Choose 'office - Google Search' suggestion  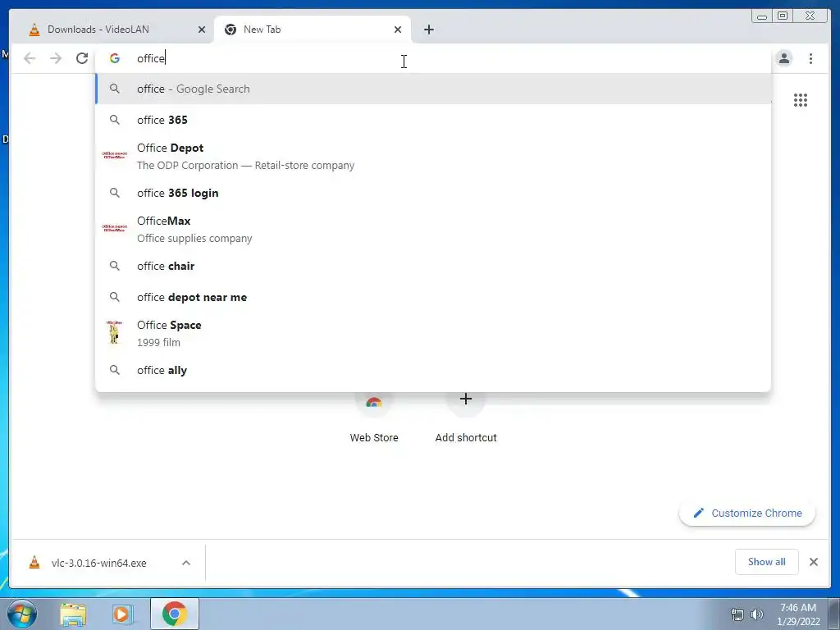(x=433, y=89)
